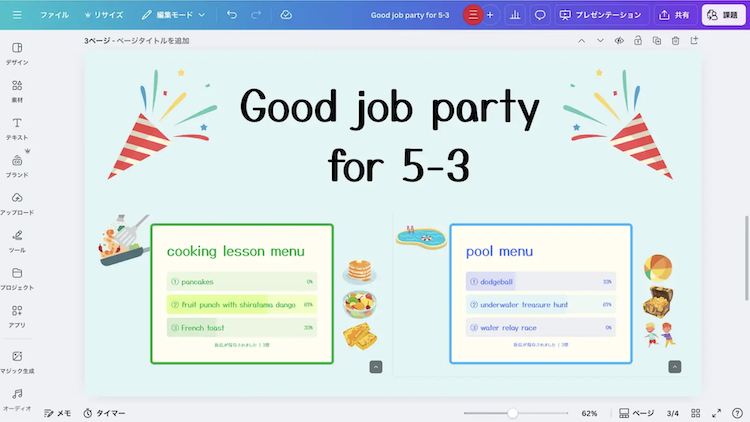The width and height of the screenshot is (750, 422).
Task: Expand the 編集モード editing mode dropdown
Action: pos(173,15)
